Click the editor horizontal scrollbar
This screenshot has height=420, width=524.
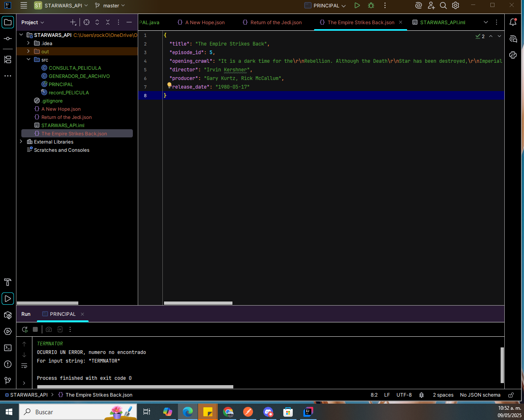198,303
